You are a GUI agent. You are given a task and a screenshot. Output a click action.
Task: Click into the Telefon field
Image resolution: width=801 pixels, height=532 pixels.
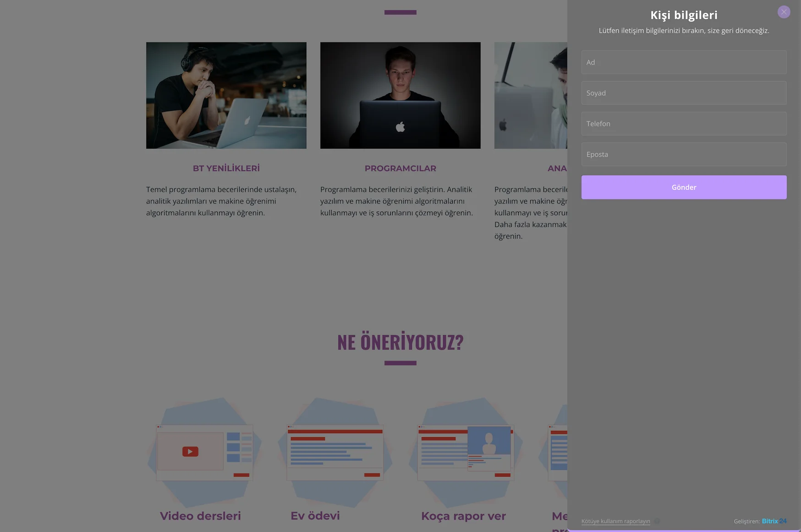[684, 124]
